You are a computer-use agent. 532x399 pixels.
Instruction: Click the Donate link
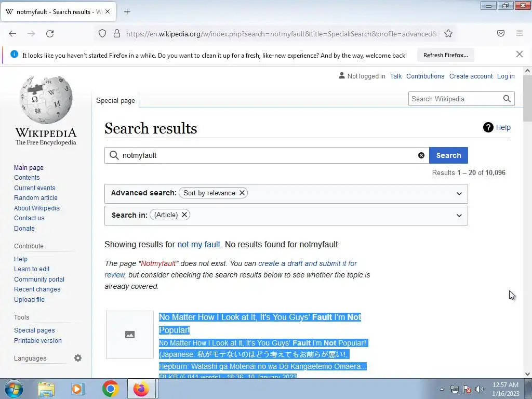[24, 229]
